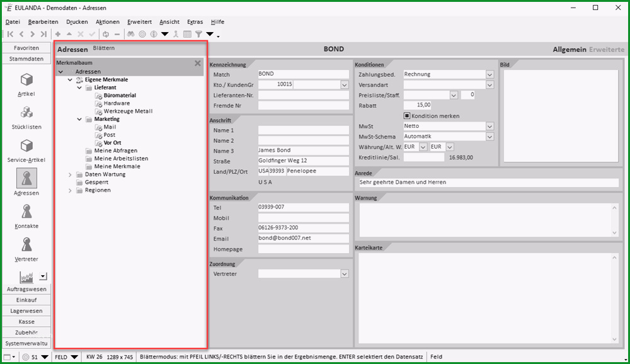
Task: Open the Drucken menu
Action: pos(77,21)
